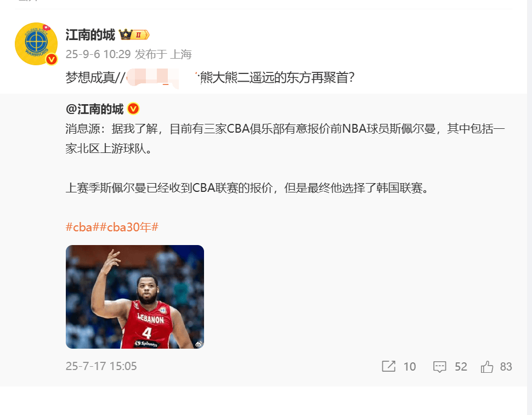Screen dimensions: 532x415
Task: Like the post with thumbs-up icon
Action: [x=487, y=367]
